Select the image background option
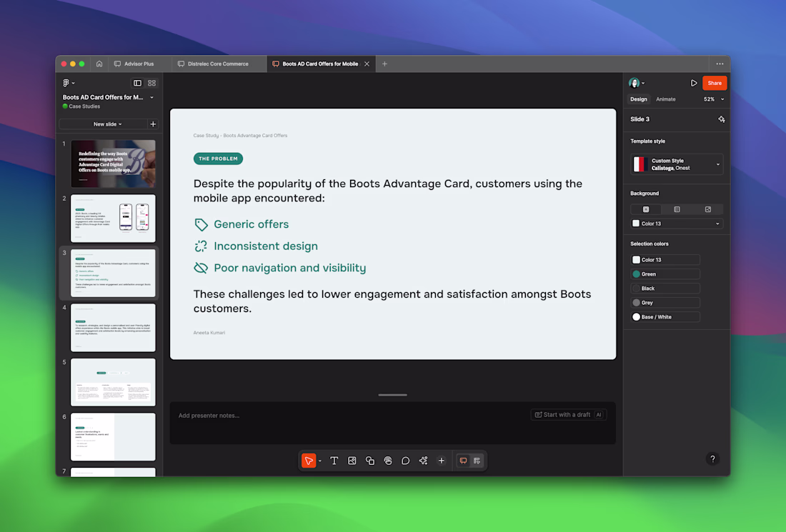 click(x=708, y=209)
